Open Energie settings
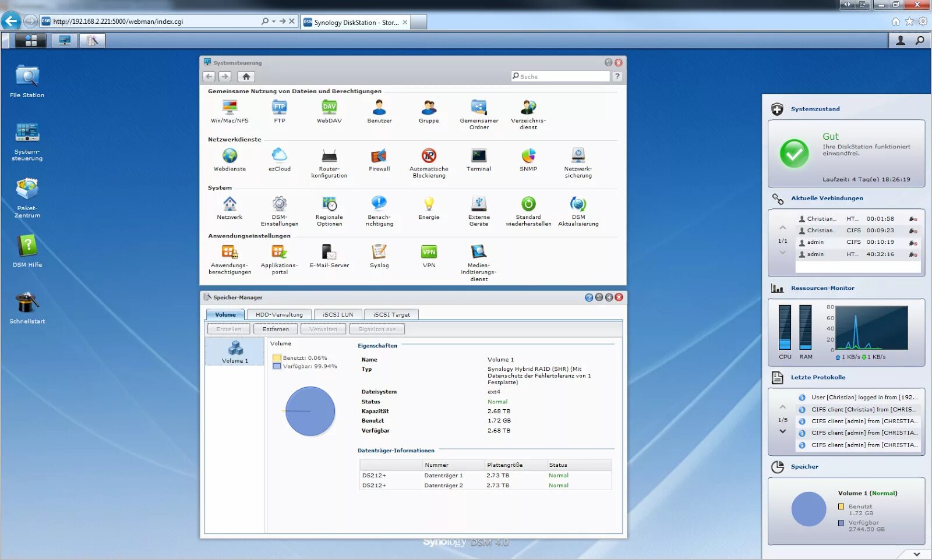This screenshot has height=560, width=932. click(x=429, y=208)
